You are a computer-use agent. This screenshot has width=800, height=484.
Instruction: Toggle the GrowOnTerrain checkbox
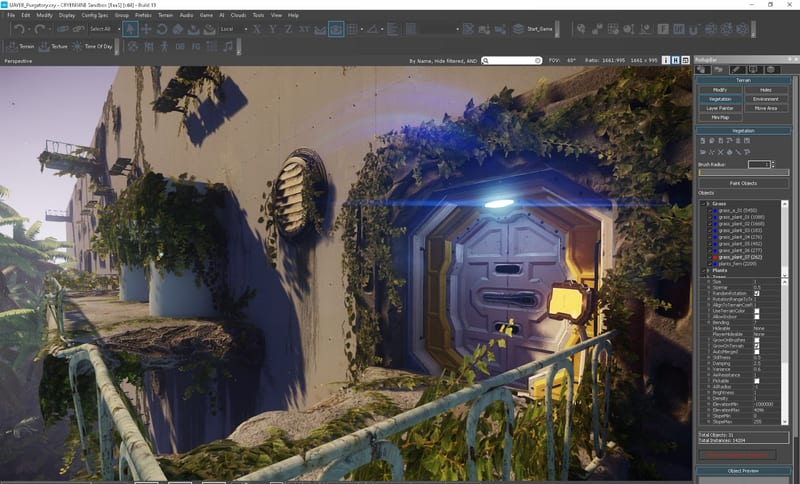757,346
